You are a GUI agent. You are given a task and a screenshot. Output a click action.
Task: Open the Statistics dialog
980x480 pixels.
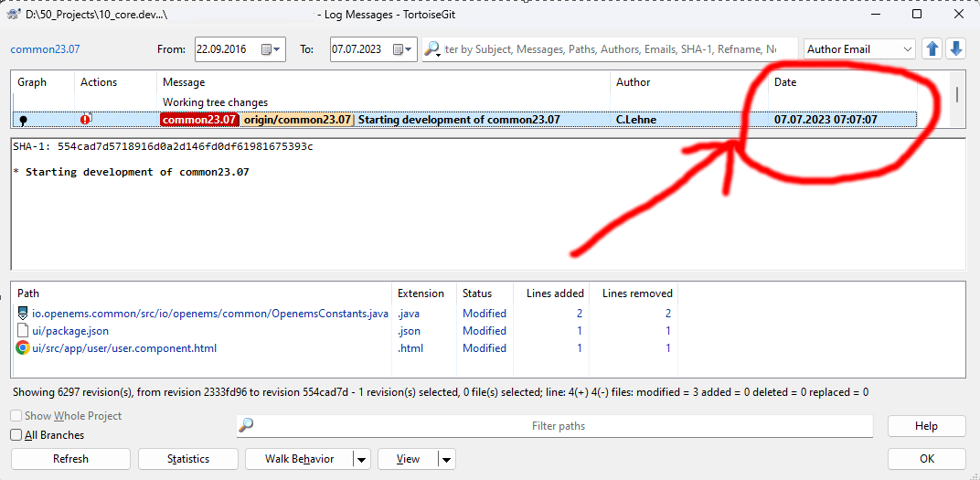(188, 459)
